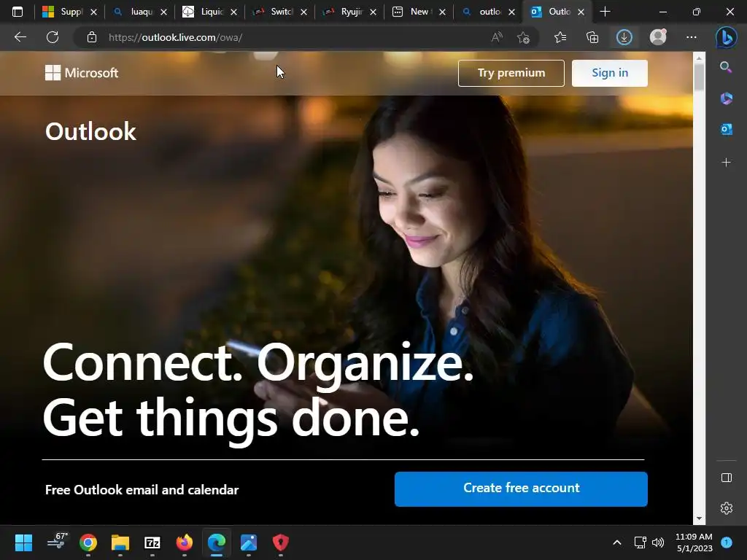Show hidden system tray icons chevron
The width and height of the screenshot is (747, 560).
(617, 542)
